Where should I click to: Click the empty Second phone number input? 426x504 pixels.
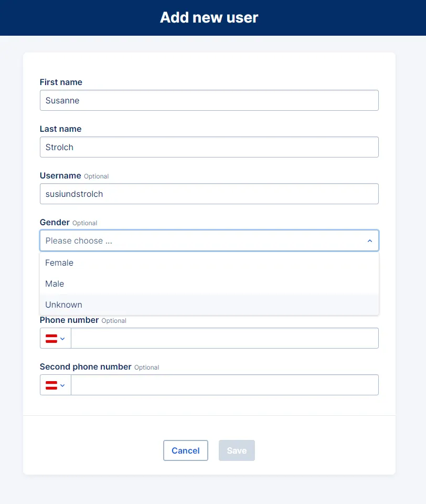click(226, 385)
